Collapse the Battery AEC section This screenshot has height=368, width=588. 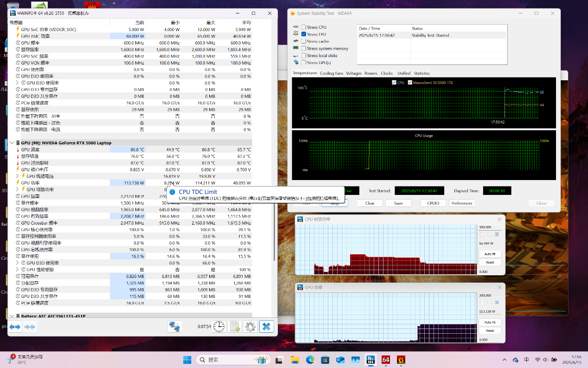coord(12,316)
